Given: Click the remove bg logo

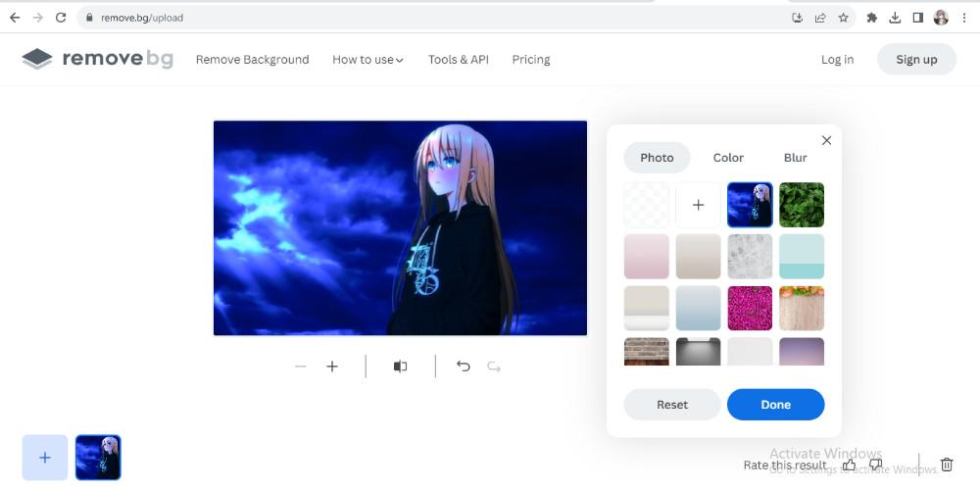Looking at the screenshot, I should point(97,59).
